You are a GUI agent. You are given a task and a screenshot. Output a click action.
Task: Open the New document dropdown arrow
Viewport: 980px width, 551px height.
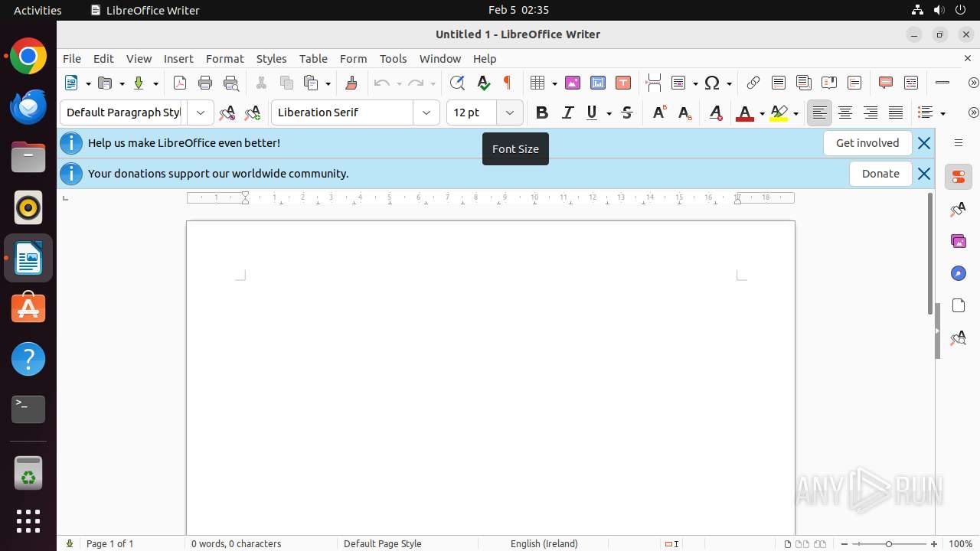pyautogui.click(x=88, y=83)
